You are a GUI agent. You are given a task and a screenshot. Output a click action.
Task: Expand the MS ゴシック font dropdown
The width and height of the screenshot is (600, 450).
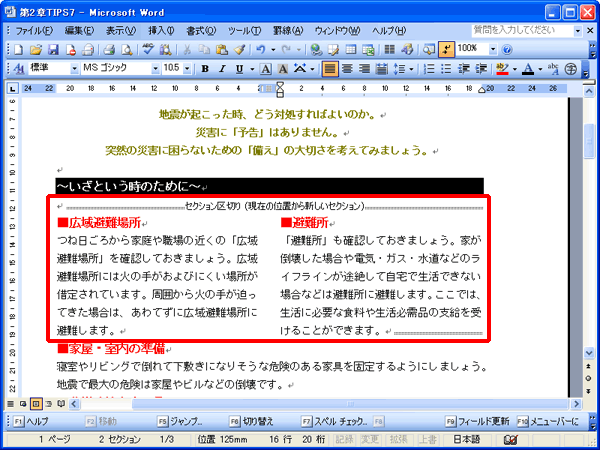click(155, 69)
